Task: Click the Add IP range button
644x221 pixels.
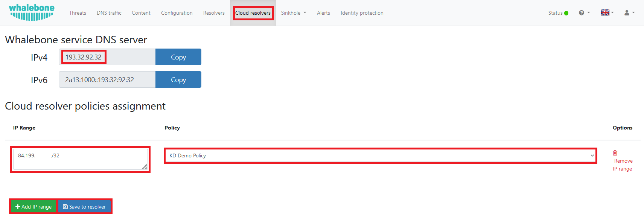Action: point(33,207)
